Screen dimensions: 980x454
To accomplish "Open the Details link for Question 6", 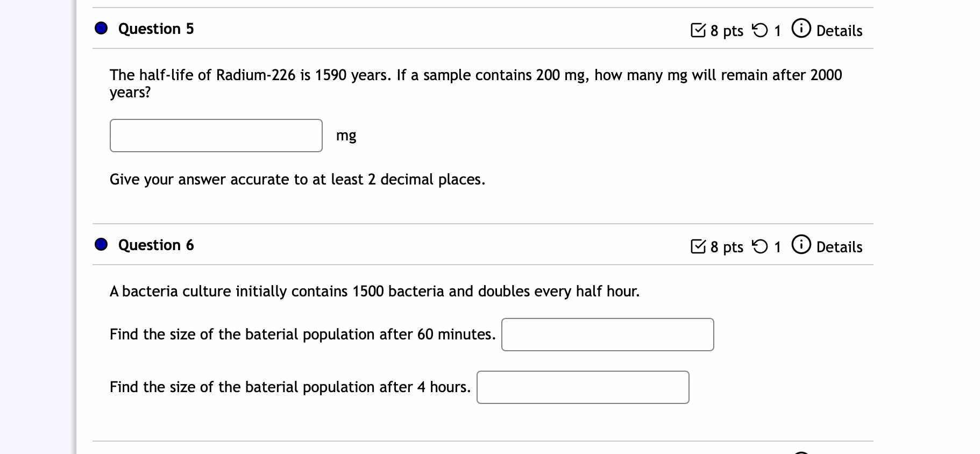I will (x=839, y=247).
